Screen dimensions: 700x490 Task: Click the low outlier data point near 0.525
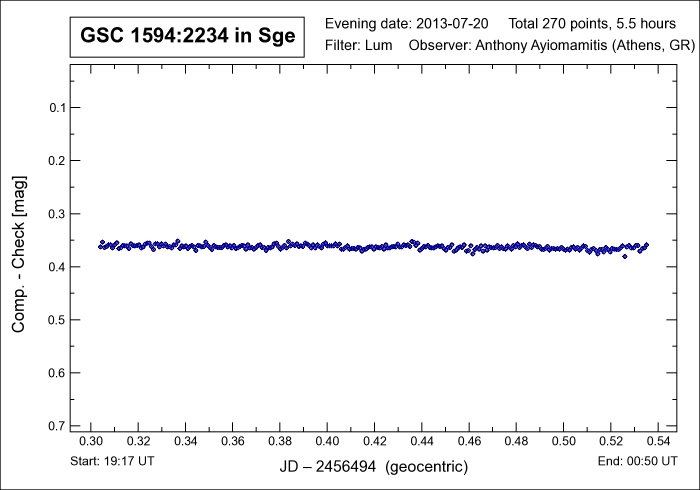point(625,256)
